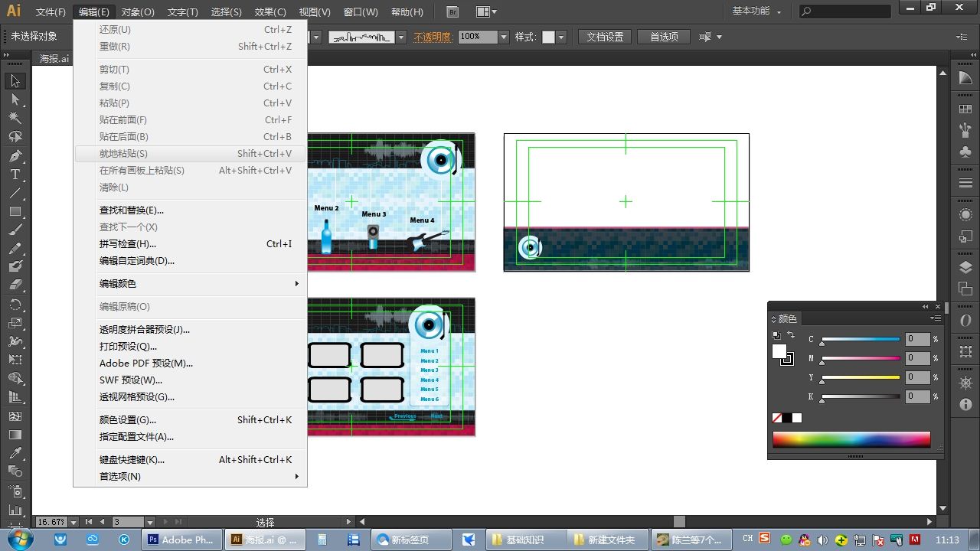Select the Width/Warp tool
Image resolution: width=980 pixels, height=551 pixels.
pos(15,341)
